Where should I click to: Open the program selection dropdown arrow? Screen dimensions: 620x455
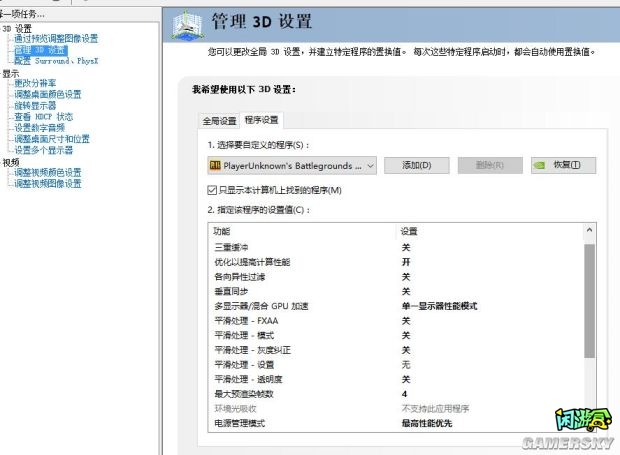(371, 165)
